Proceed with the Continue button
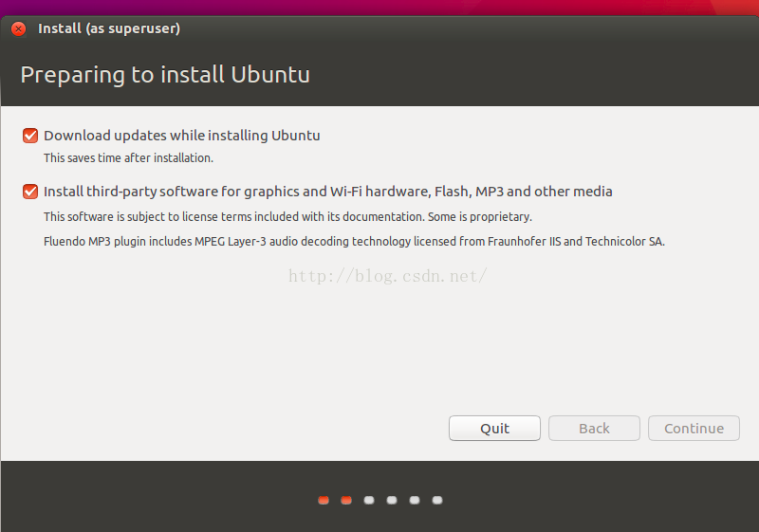Viewport: 759px width, 532px height. click(x=694, y=428)
